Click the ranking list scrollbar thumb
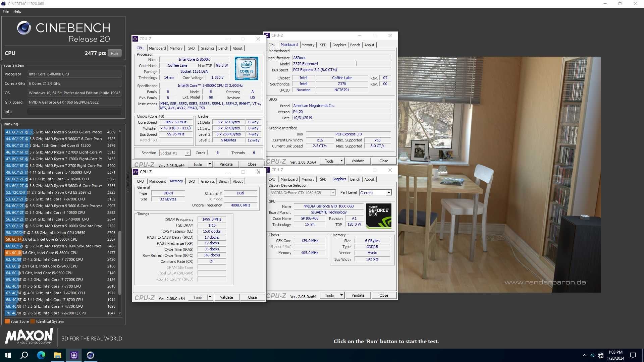 click(x=120, y=263)
